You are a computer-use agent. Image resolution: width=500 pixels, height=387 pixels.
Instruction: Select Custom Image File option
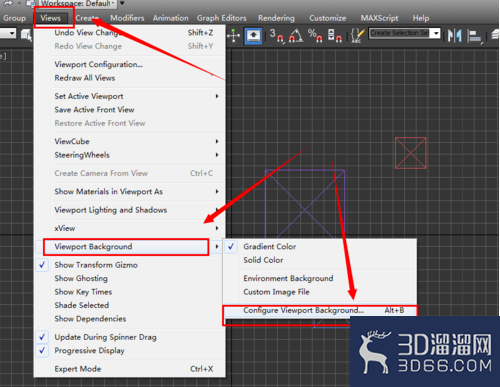click(320, 292)
